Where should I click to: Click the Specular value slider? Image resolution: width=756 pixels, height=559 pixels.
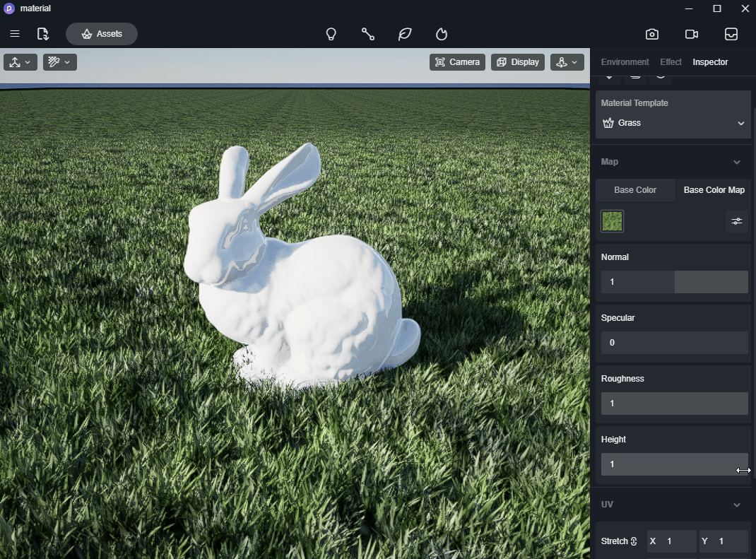coord(675,343)
